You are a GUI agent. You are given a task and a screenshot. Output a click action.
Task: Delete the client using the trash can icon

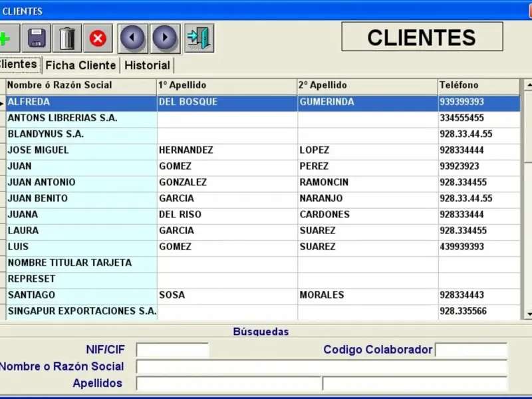(67, 38)
